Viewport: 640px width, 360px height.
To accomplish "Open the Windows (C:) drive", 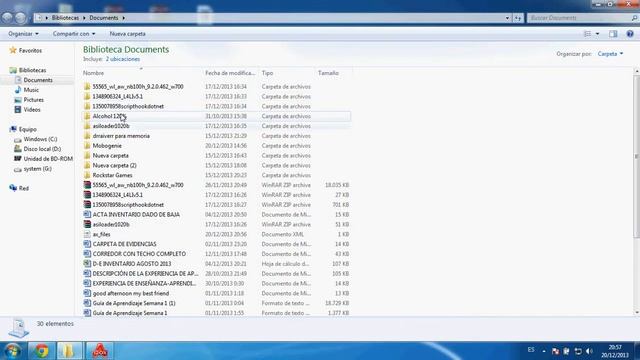I will (40, 139).
